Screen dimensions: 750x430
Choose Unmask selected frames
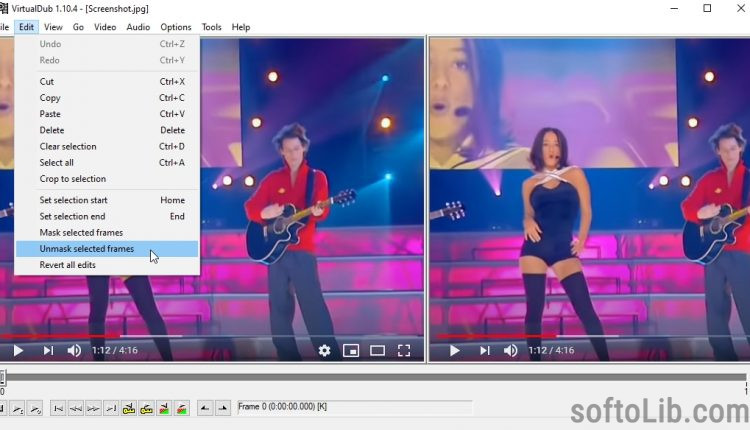[107, 249]
